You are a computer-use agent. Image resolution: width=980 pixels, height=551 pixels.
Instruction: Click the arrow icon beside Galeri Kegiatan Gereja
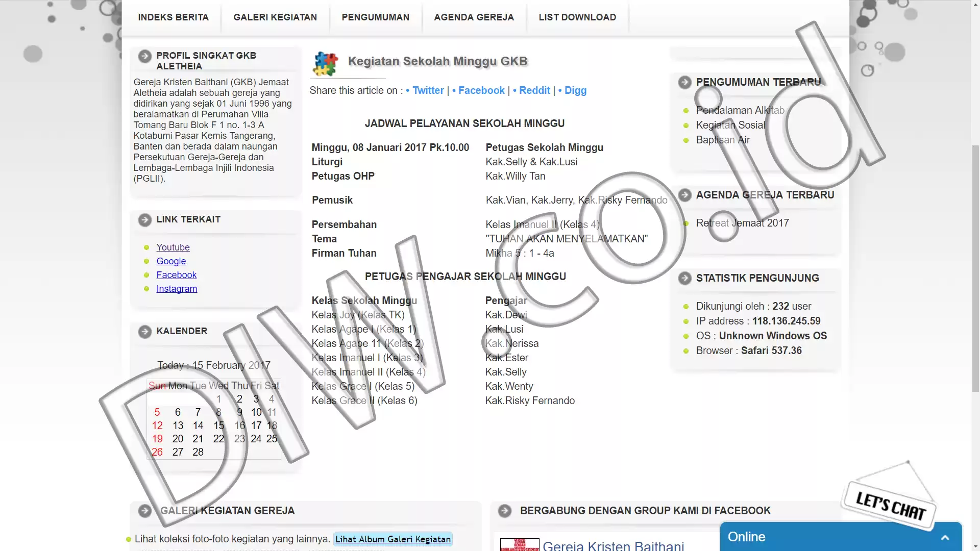145,511
